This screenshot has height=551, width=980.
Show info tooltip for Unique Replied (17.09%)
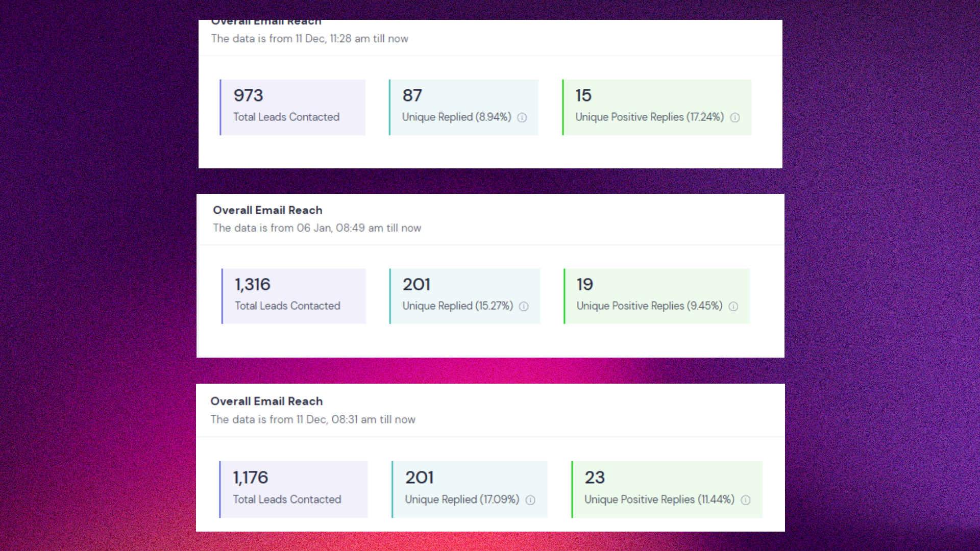click(x=530, y=500)
